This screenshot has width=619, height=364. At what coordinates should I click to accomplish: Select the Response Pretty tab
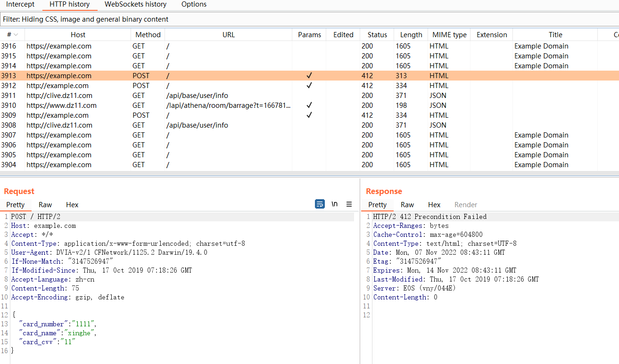[x=377, y=204]
